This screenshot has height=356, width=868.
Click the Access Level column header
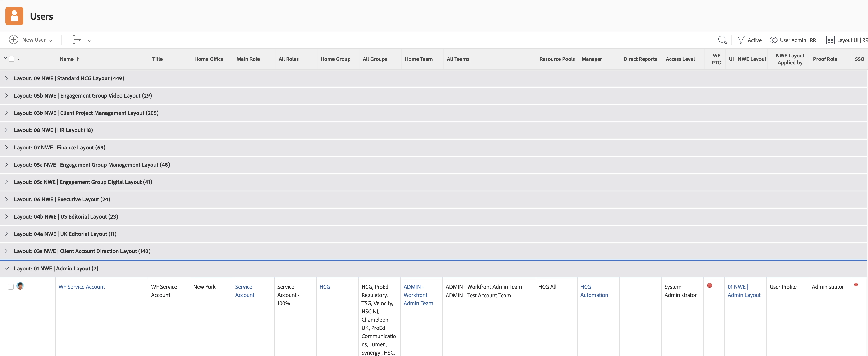point(680,59)
